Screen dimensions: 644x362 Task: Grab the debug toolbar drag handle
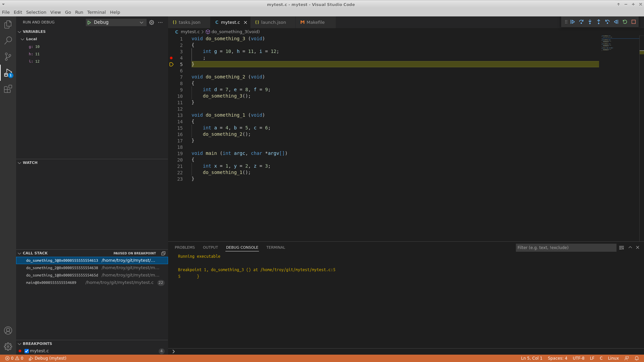point(566,22)
